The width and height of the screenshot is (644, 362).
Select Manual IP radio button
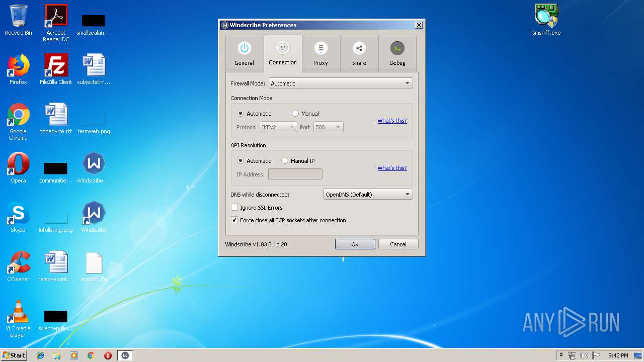[298, 161]
